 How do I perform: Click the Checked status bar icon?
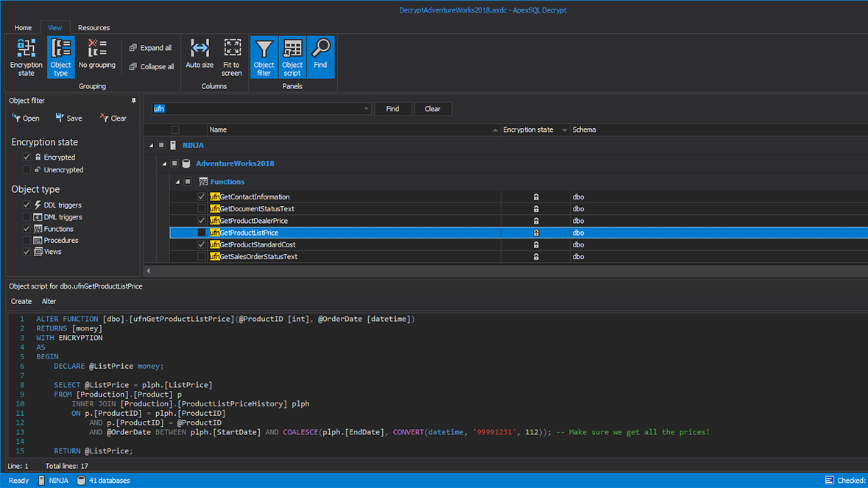pos(829,480)
